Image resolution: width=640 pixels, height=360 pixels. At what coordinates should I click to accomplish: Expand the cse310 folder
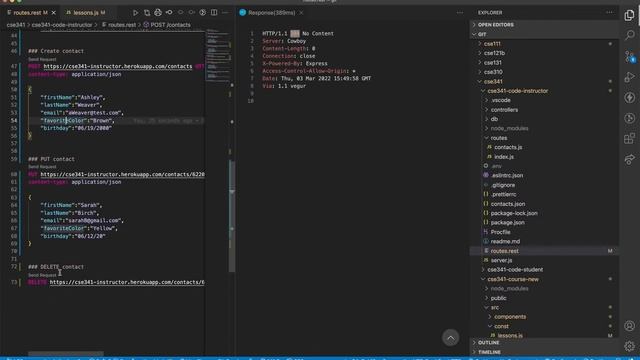point(544,72)
